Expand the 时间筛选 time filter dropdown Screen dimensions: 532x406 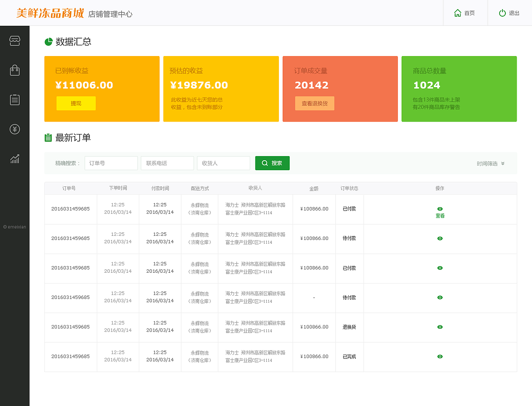pos(491,164)
